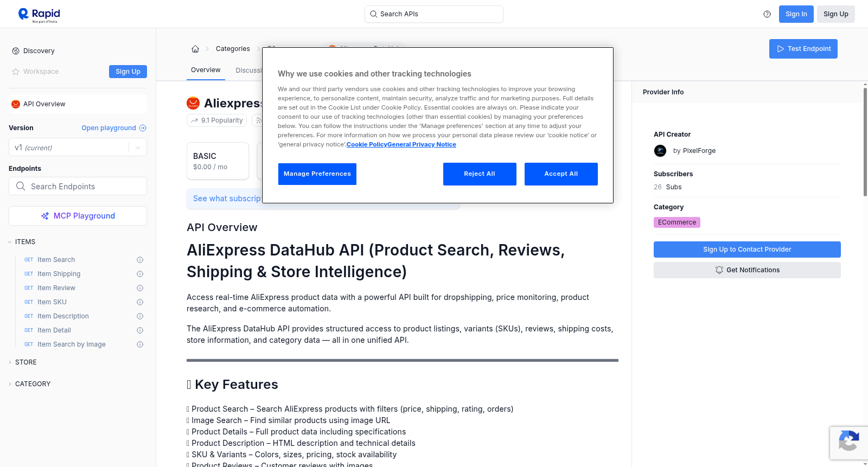The image size is (868, 467).
Task: Click the play icon on Test Endpoint
Action: pyautogui.click(x=781, y=49)
